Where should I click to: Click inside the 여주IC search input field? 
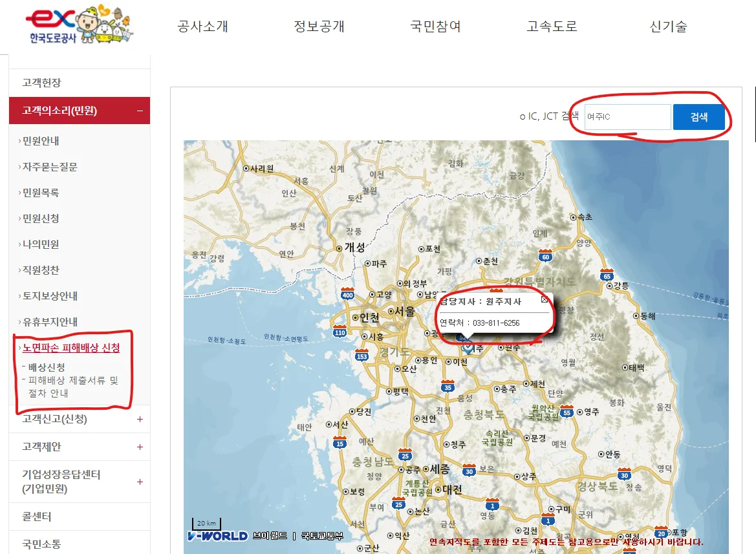(627, 116)
